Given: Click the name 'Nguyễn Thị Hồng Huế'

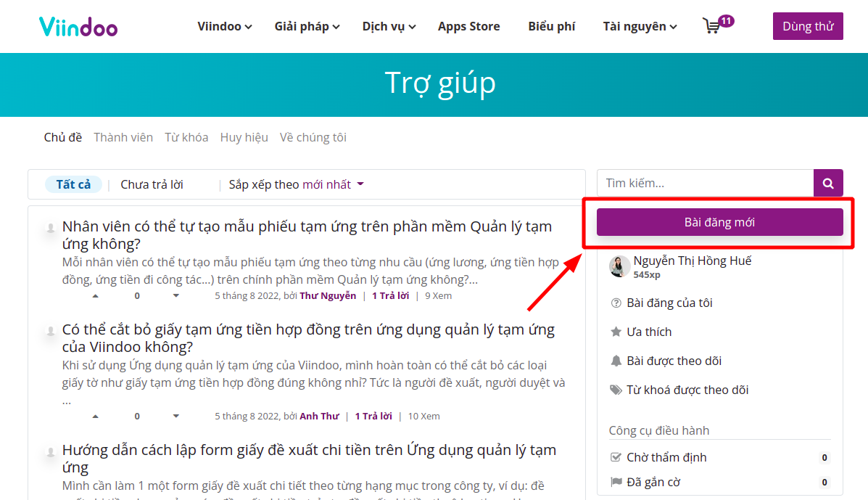Looking at the screenshot, I should pos(693,261).
